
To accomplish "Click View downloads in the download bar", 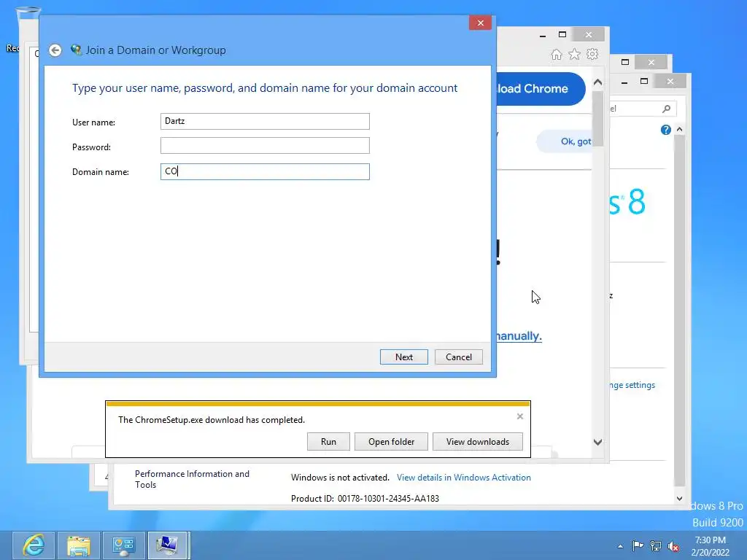I will [x=478, y=441].
